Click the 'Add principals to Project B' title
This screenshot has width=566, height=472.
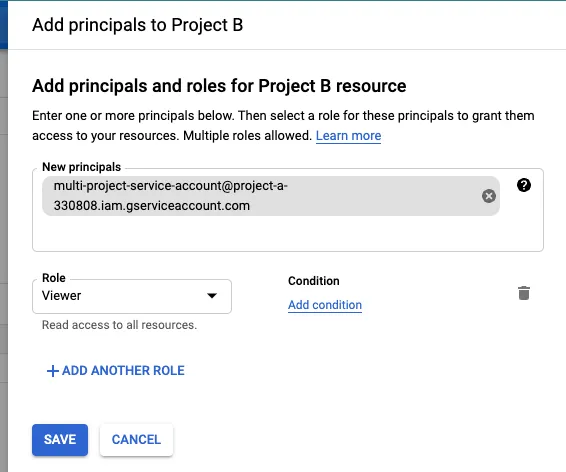[138, 25]
